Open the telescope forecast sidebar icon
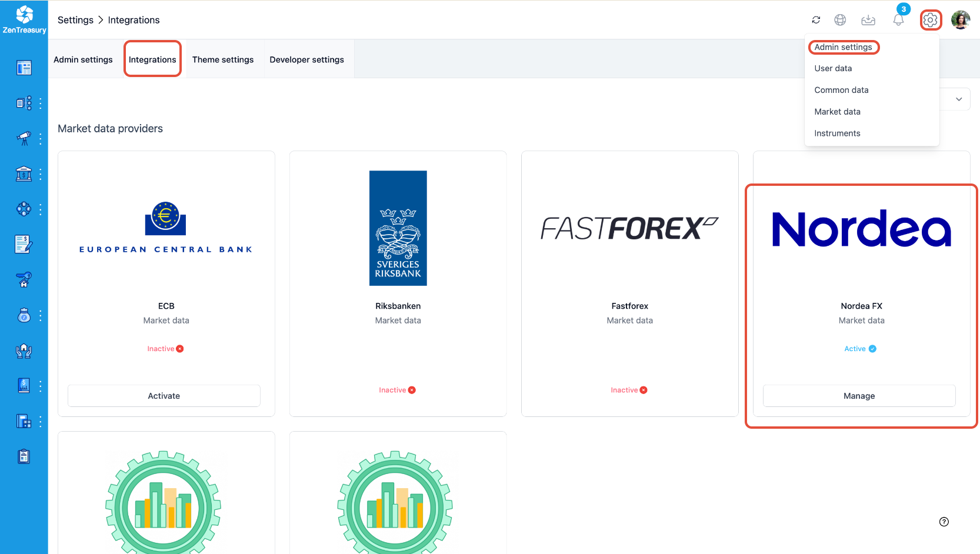 point(24,139)
